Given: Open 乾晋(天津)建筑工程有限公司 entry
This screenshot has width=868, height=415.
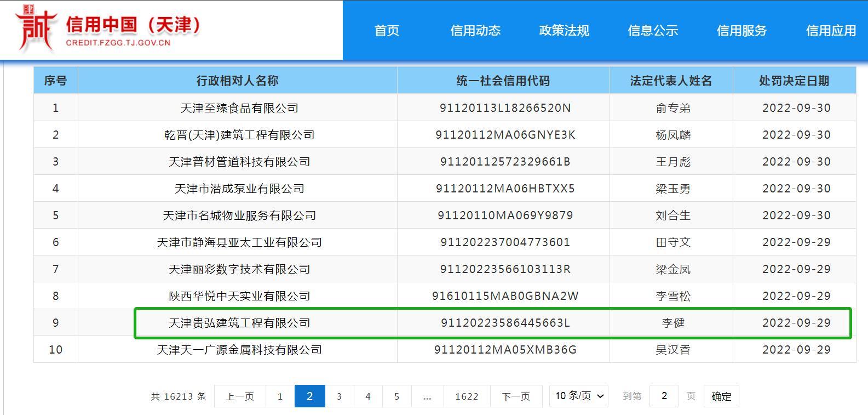Looking at the screenshot, I should coord(239,135).
